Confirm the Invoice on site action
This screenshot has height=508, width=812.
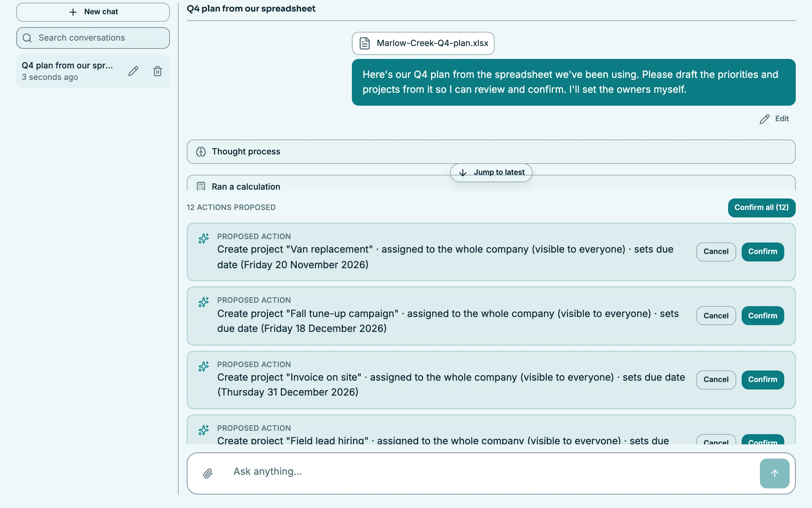click(x=763, y=380)
